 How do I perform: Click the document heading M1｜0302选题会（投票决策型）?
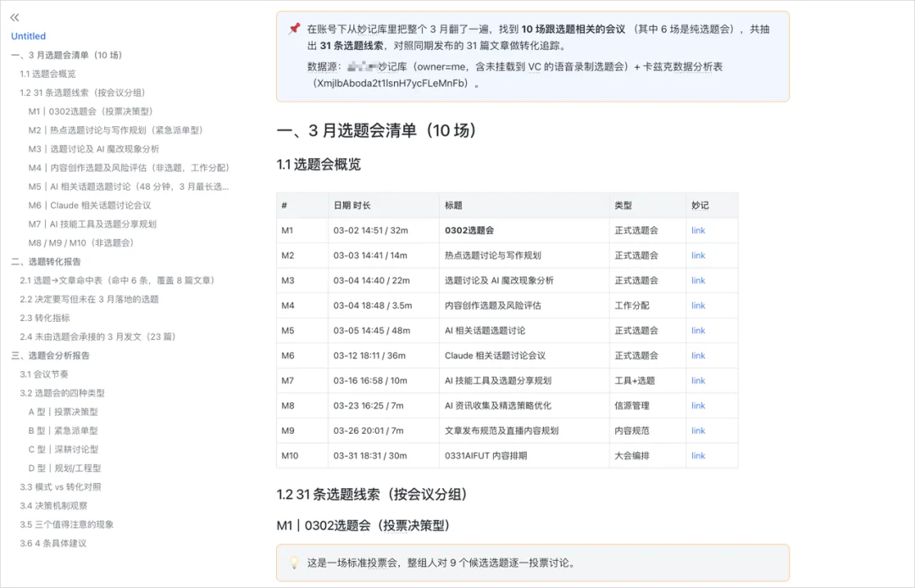pyautogui.click(x=364, y=525)
